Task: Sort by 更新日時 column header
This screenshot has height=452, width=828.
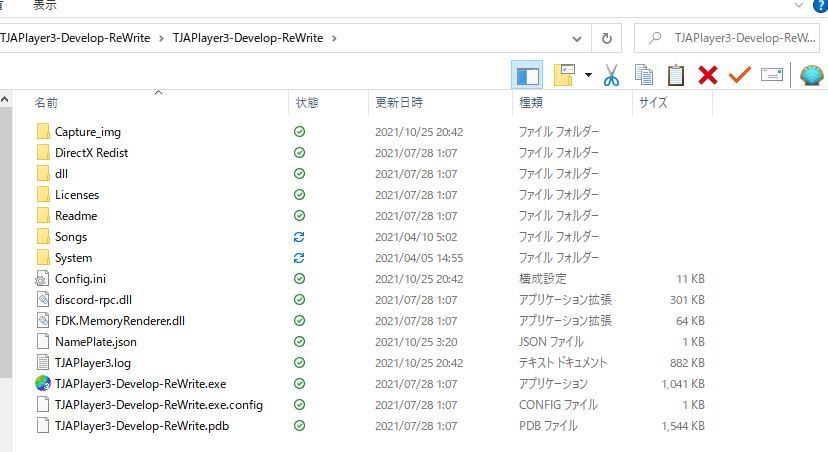Action: click(x=399, y=102)
